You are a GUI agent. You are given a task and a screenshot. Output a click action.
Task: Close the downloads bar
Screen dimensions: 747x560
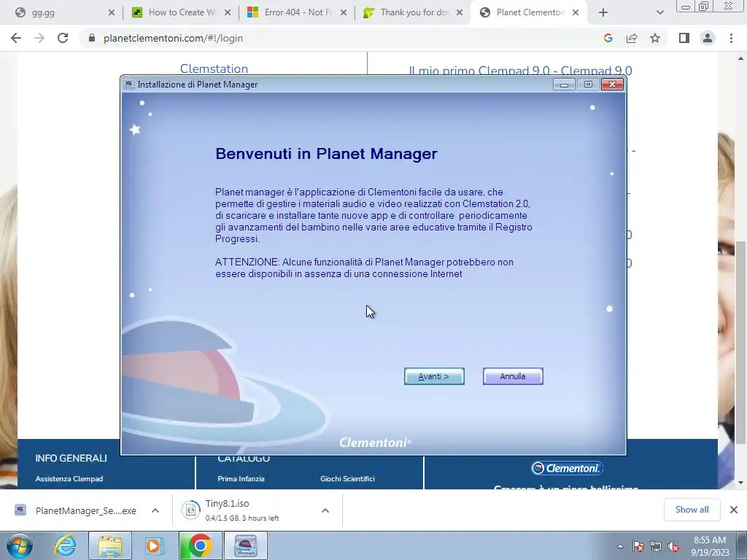click(734, 510)
